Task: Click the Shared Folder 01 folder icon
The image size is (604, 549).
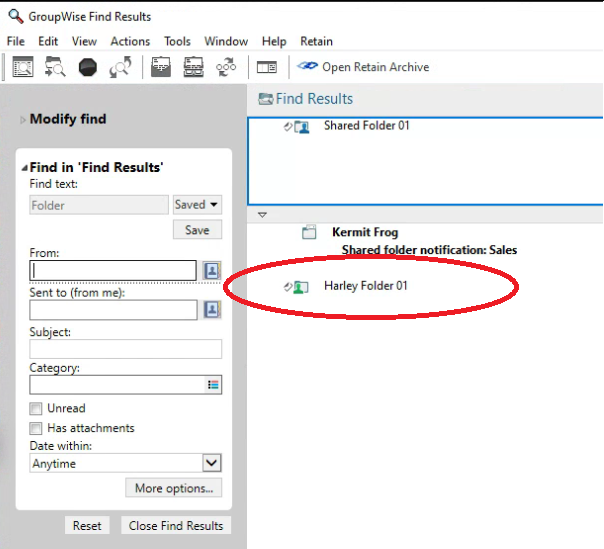Action: pos(301,127)
